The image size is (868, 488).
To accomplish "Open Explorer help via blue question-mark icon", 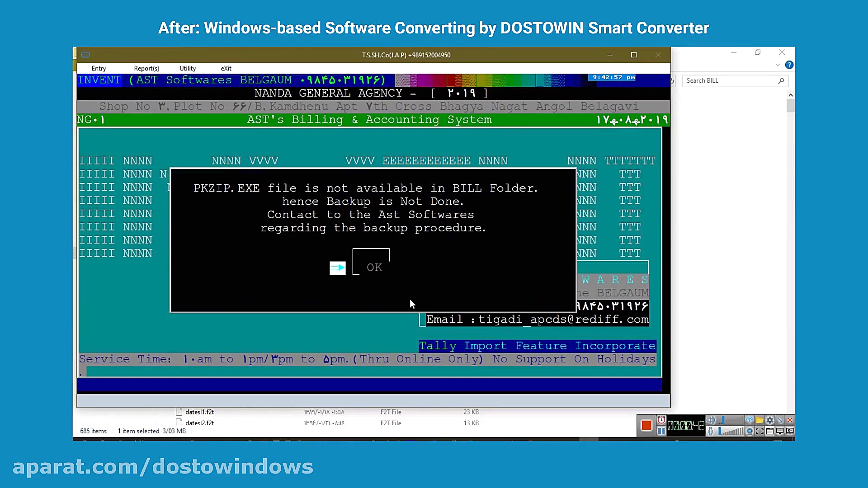I will pos(789,65).
